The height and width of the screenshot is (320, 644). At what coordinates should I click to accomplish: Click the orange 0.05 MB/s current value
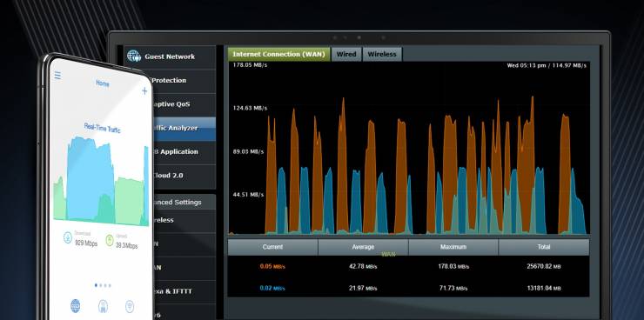[x=272, y=267]
